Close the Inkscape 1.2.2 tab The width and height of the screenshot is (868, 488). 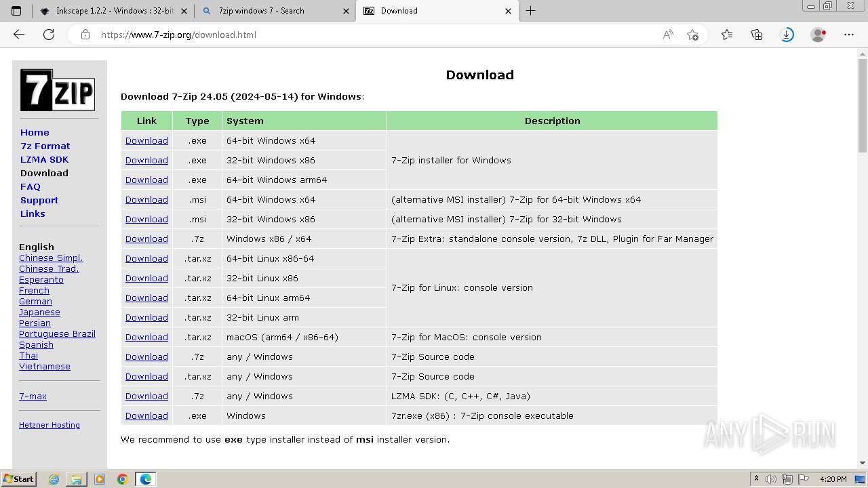click(184, 11)
